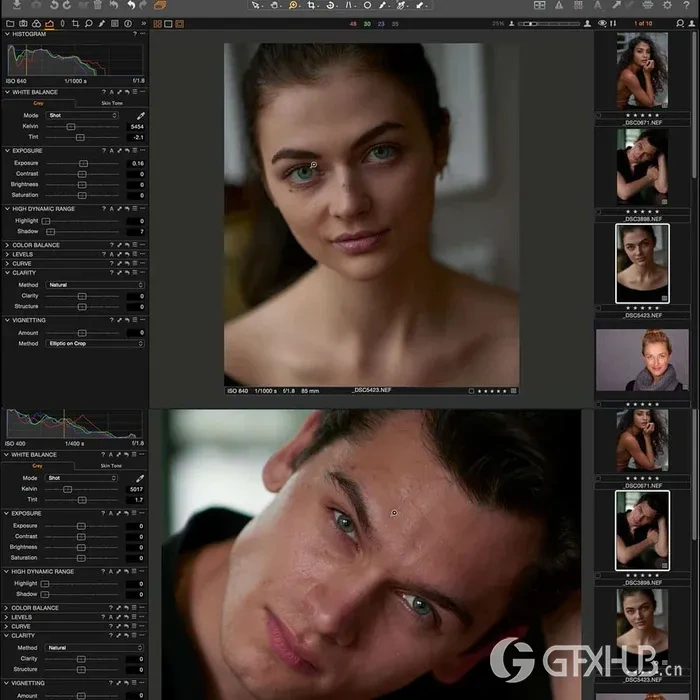Toggle the white single primary view button
Viewport: 700px width, 700px height.
click(168, 24)
